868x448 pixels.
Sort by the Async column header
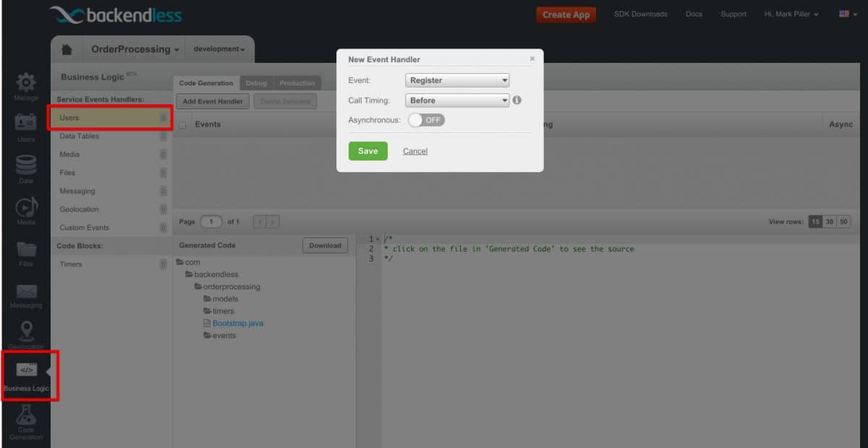pos(841,124)
